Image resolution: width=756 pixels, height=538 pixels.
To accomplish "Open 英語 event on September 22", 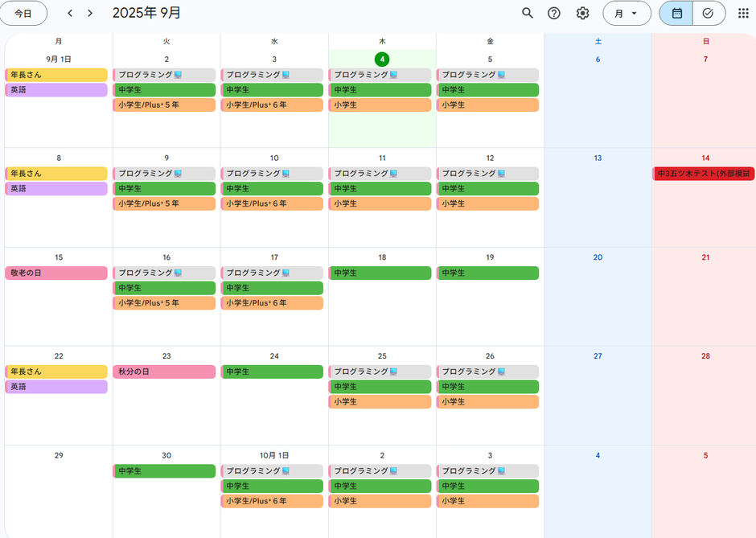I will tap(56, 387).
